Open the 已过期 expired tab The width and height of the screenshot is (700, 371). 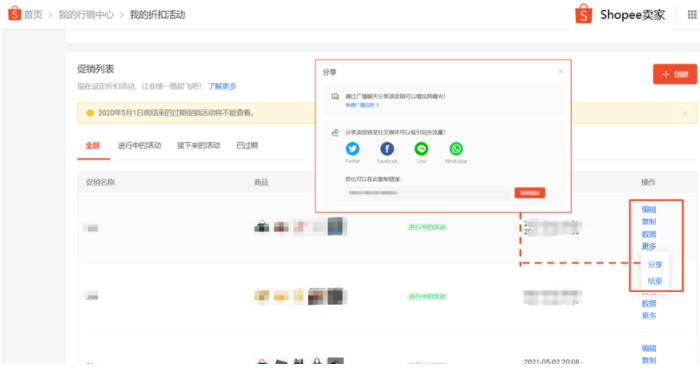point(247,146)
